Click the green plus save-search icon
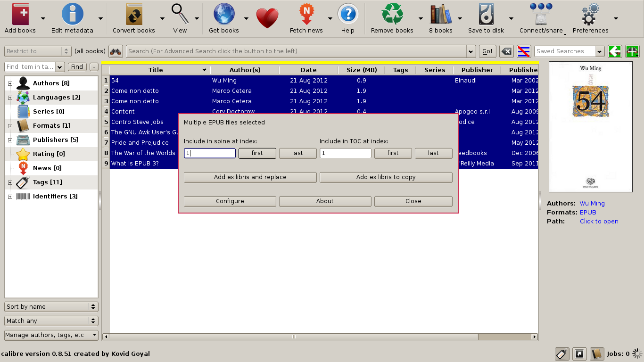 [x=632, y=51]
